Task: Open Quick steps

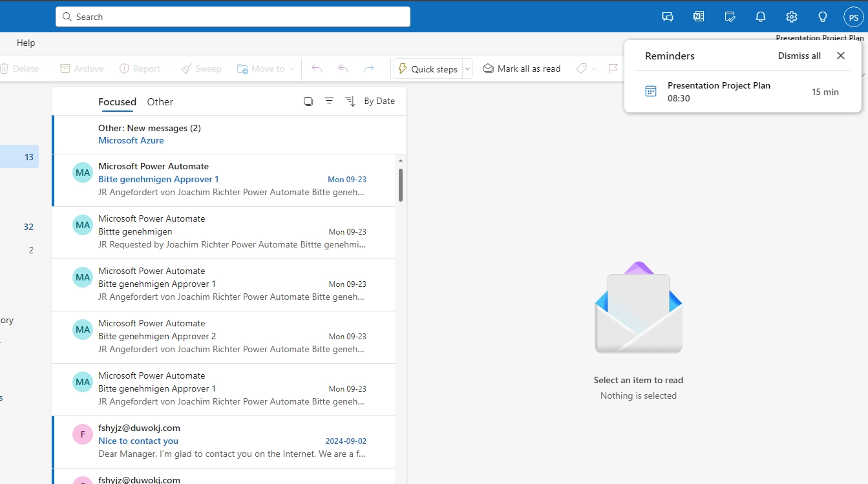Action: 428,68
